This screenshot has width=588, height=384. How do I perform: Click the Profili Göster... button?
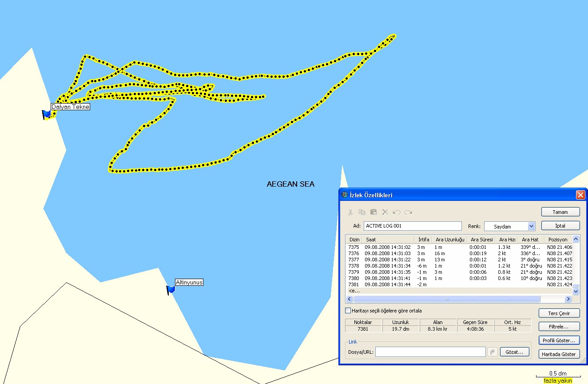pyautogui.click(x=559, y=340)
